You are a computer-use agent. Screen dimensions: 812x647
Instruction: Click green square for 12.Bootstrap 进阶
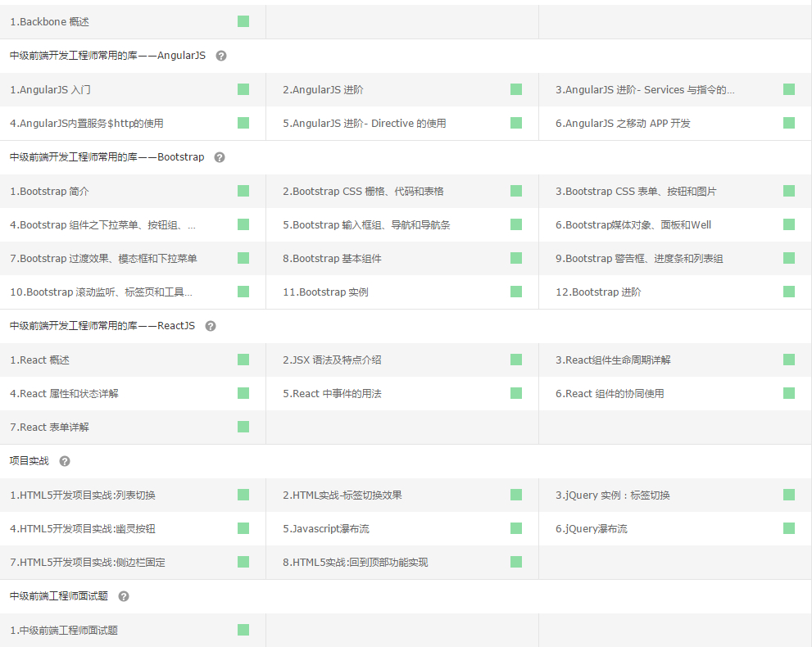coord(789,292)
